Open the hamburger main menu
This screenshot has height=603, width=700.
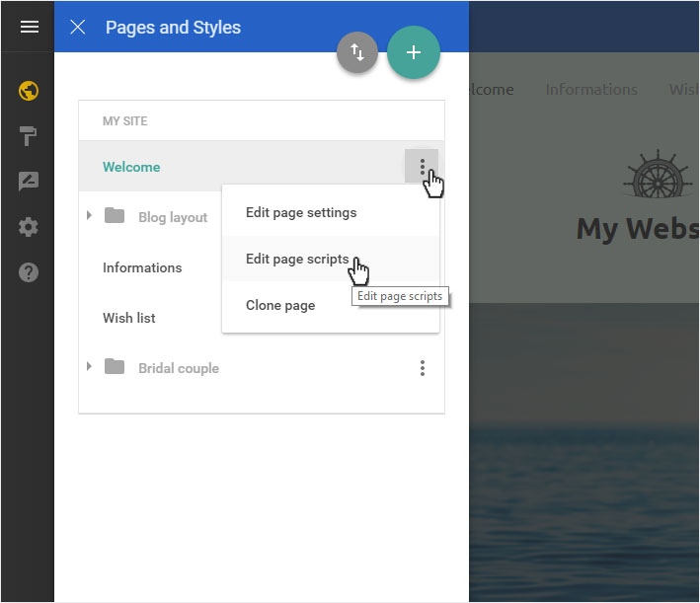click(29, 27)
